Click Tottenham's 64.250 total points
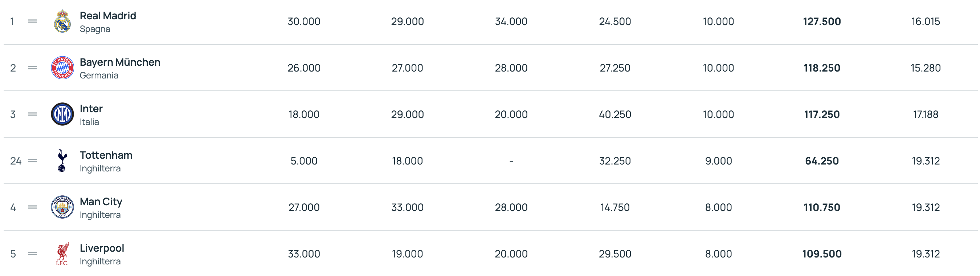This screenshot has width=980, height=276. click(822, 161)
